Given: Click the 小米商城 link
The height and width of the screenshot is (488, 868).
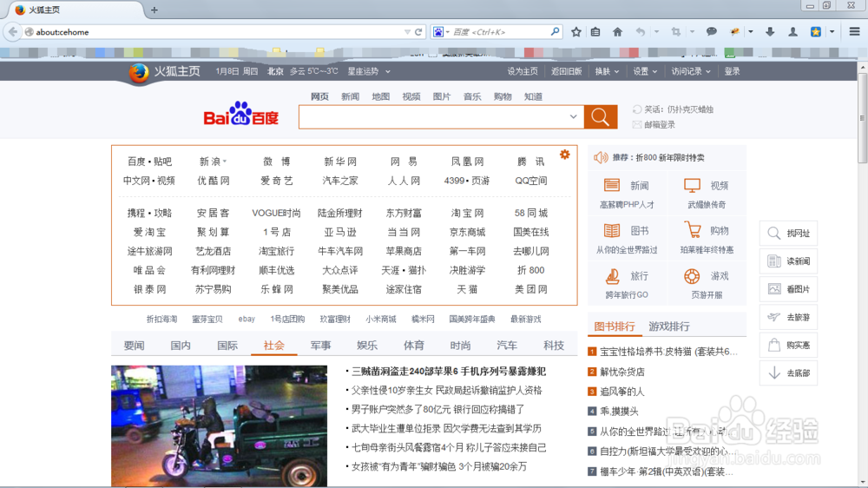Looking at the screenshot, I should pos(381,319).
